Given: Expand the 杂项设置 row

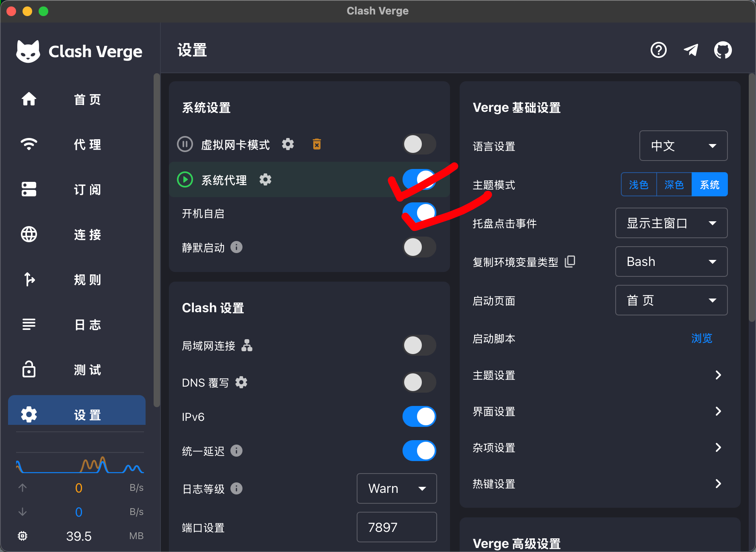Looking at the screenshot, I should coord(600,447).
